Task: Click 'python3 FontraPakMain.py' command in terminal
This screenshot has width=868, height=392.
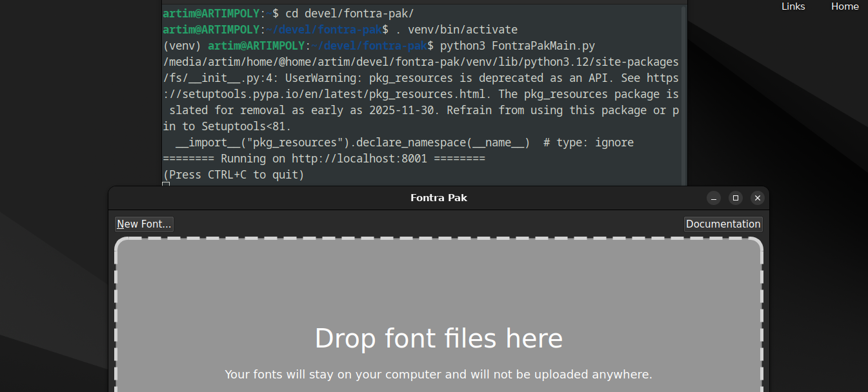Action: coord(518,46)
